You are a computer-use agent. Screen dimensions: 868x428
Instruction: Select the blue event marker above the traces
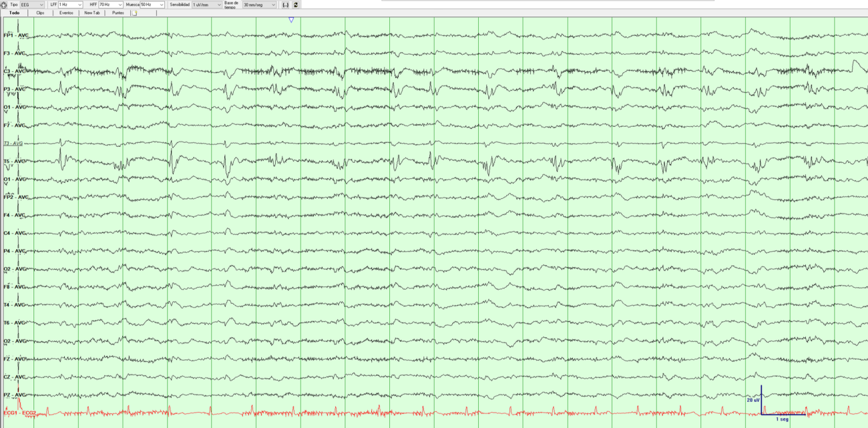click(x=290, y=19)
